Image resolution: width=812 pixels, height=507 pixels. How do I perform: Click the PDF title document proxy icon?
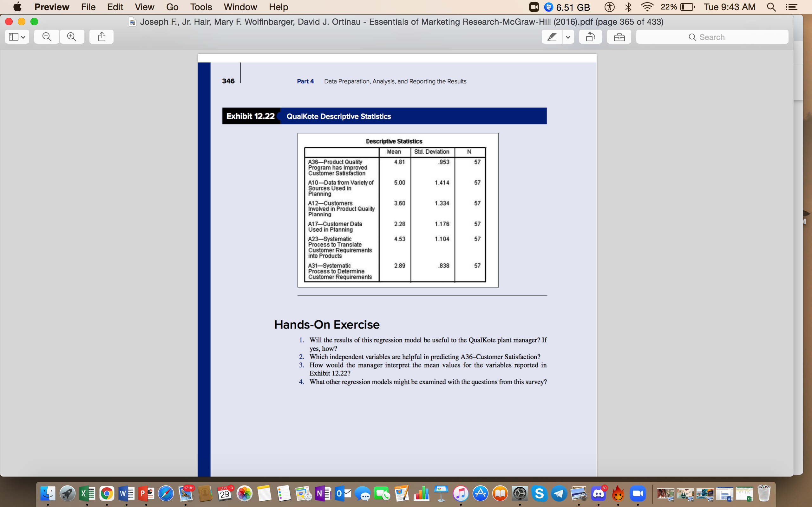(x=133, y=22)
